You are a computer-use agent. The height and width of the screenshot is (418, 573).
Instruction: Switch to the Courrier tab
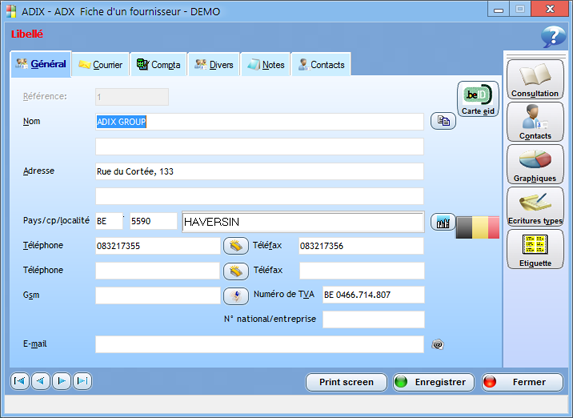pos(100,65)
